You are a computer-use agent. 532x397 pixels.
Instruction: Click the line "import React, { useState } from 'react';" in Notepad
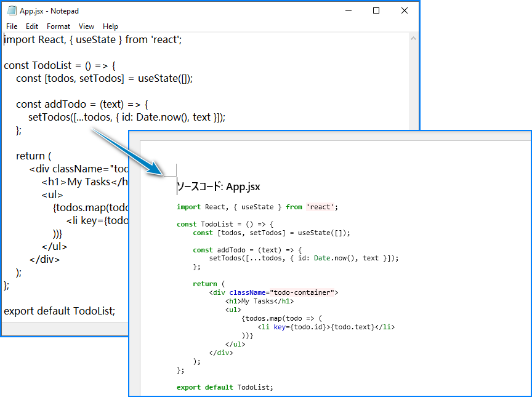(x=93, y=39)
